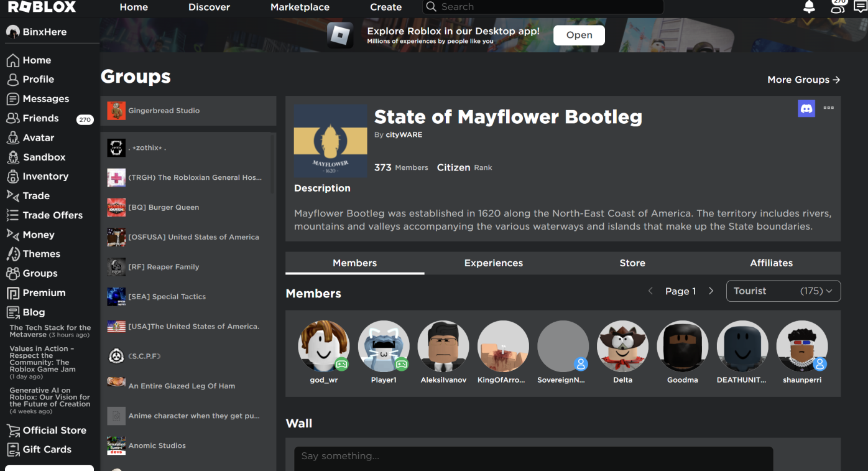Click the Avatar icon in sidebar
The image size is (868, 471).
coord(12,138)
